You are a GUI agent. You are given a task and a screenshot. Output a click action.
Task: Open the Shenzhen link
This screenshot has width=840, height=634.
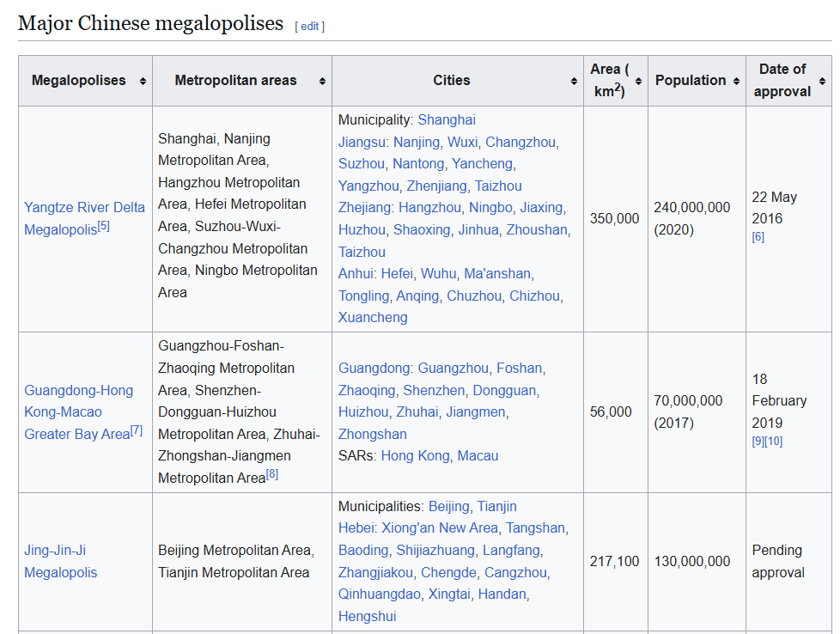point(434,390)
